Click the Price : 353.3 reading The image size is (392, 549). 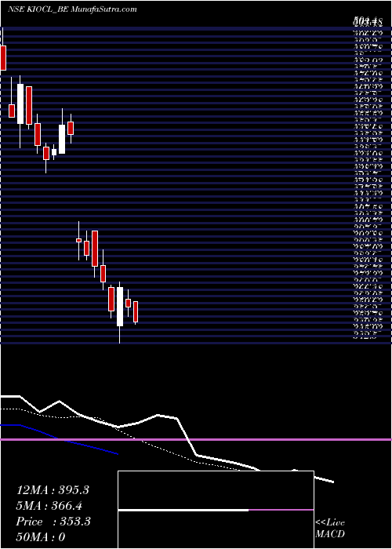tap(53, 522)
